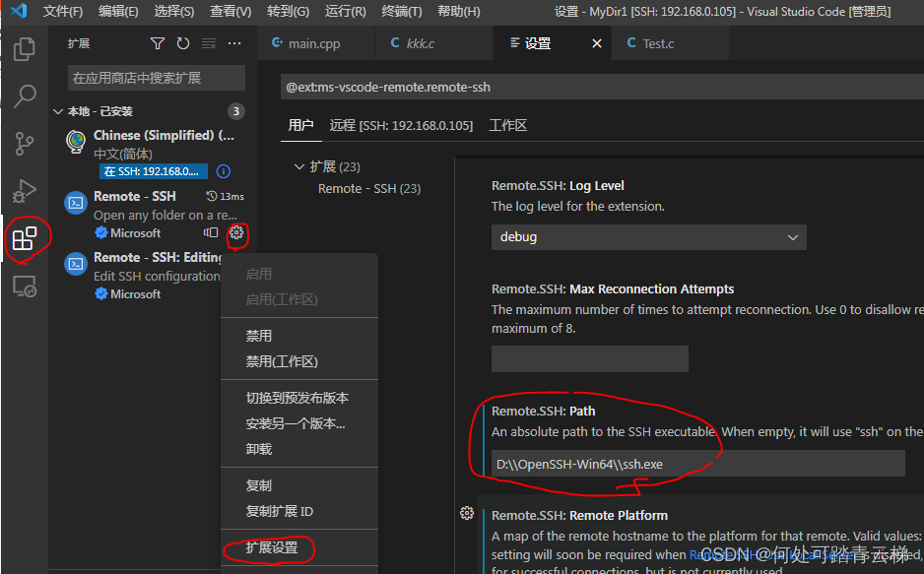Click the Remote - SSH extension icon

pos(76,203)
